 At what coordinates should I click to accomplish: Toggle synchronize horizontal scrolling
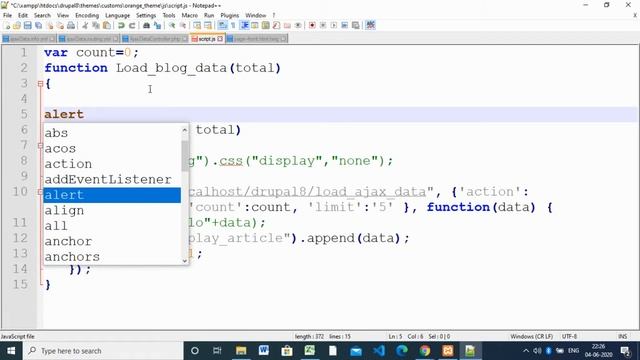(208, 25)
